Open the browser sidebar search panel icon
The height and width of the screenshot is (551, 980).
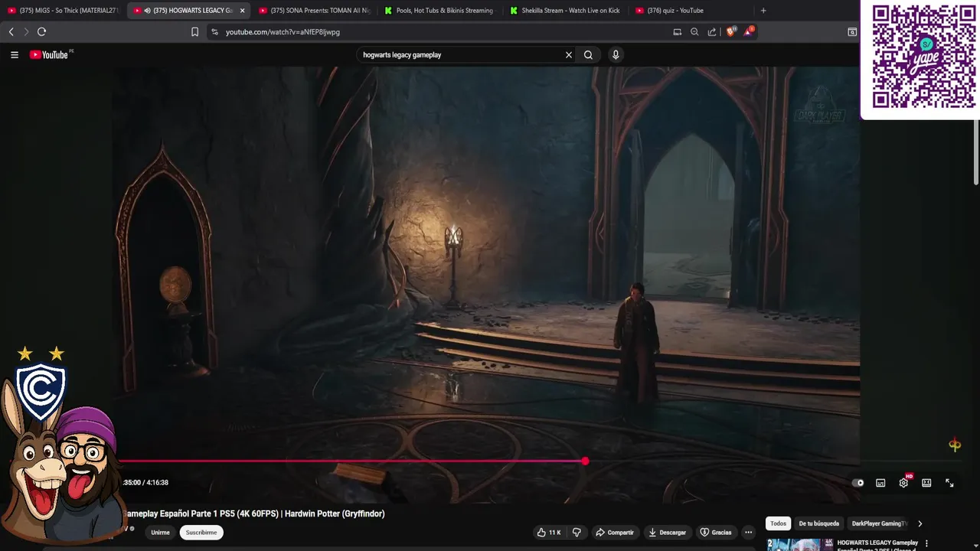[x=852, y=32]
